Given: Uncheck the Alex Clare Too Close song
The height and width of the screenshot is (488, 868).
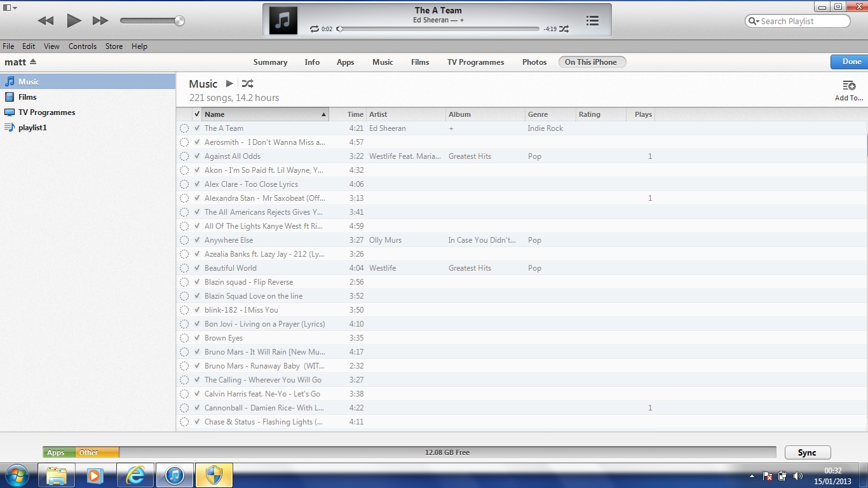Looking at the screenshot, I should tap(197, 184).
